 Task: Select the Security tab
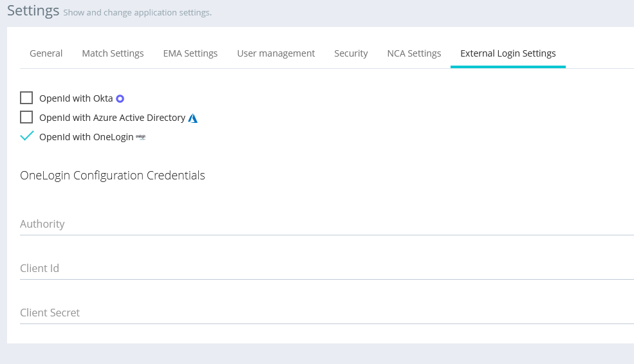[x=351, y=53]
